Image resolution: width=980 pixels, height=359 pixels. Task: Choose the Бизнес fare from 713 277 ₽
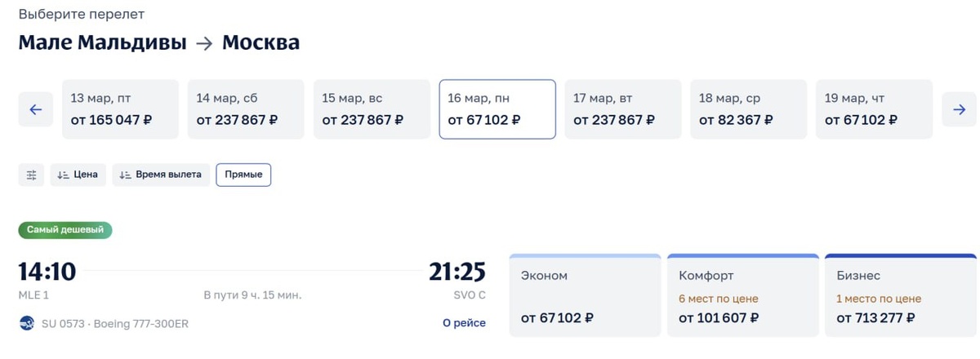[x=900, y=296]
